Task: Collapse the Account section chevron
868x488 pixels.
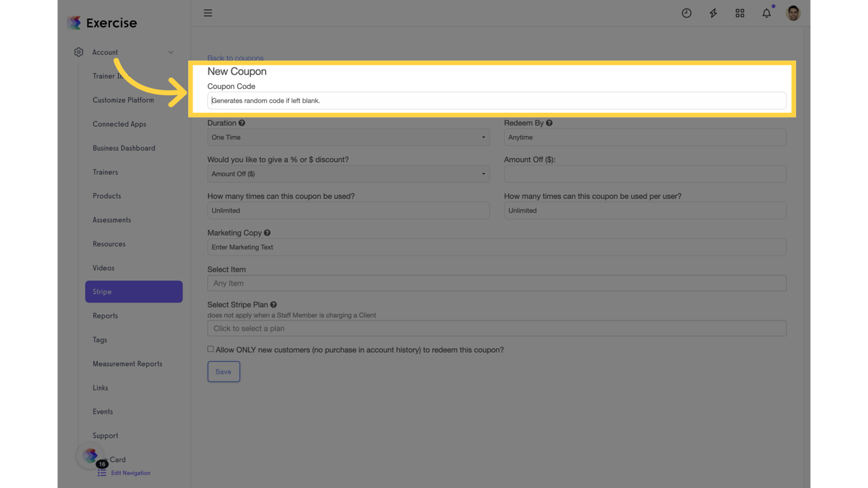Action: pyautogui.click(x=171, y=52)
